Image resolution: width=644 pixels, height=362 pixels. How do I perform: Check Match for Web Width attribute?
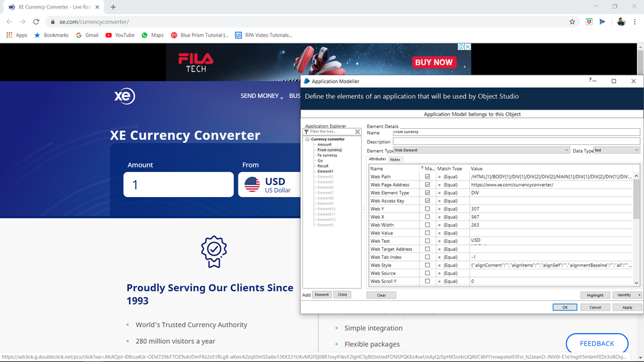point(427,225)
